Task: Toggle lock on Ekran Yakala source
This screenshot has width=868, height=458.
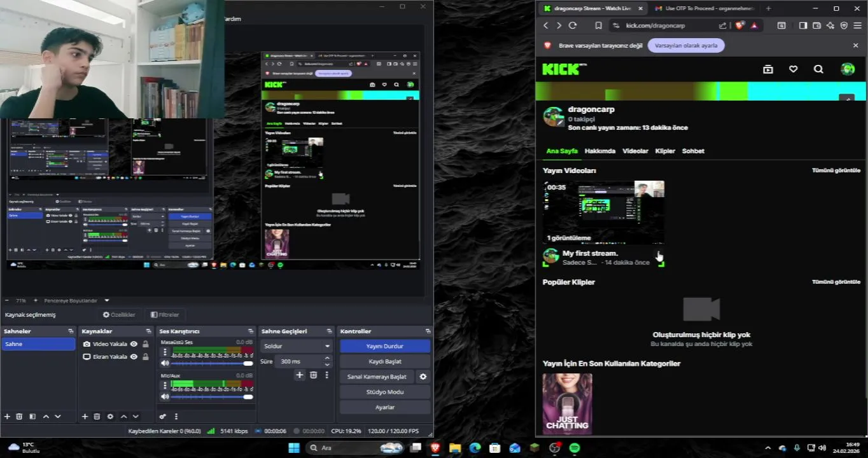Action: (x=146, y=357)
